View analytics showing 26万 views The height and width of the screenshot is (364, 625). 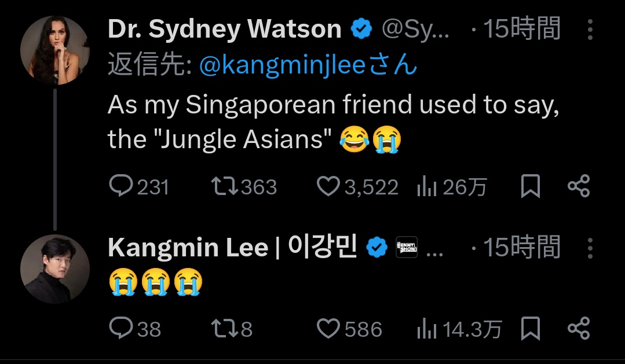pyautogui.click(x=426, y=186)
